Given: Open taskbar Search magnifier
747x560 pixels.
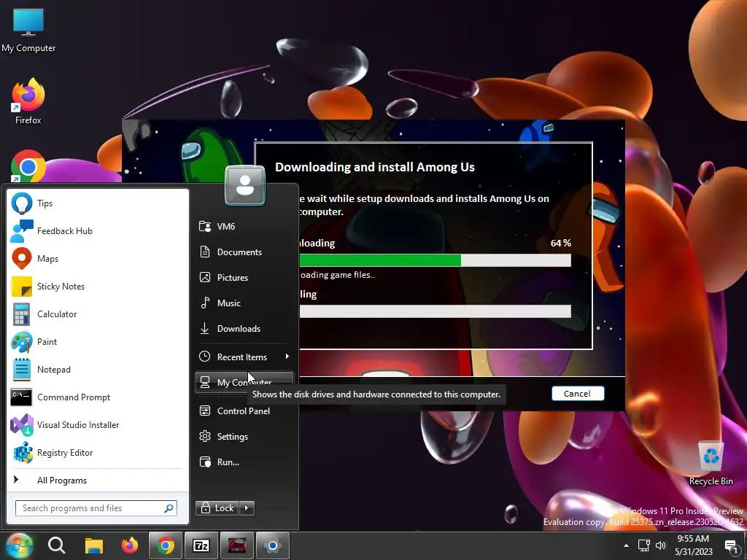Looking at the screenshot, I should tap(56, 545).
